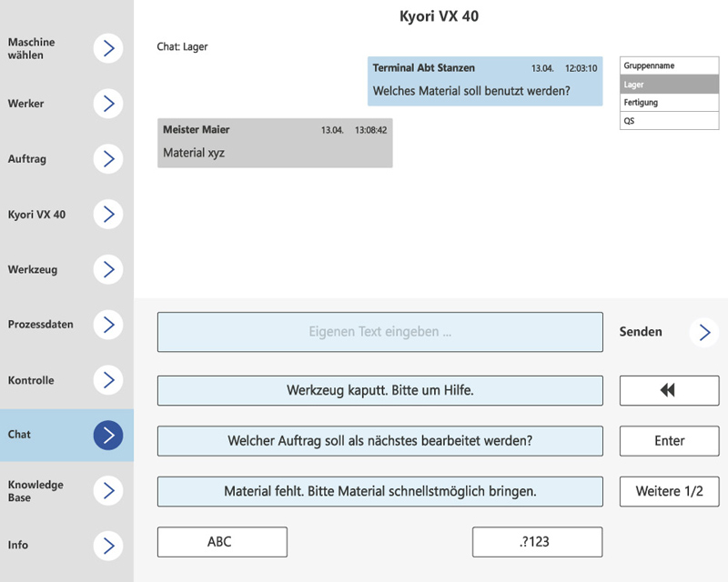Click the double-back rewind icon
Image resolution: width=728 pixels, height=582 pixels.
tap(669, 390)
